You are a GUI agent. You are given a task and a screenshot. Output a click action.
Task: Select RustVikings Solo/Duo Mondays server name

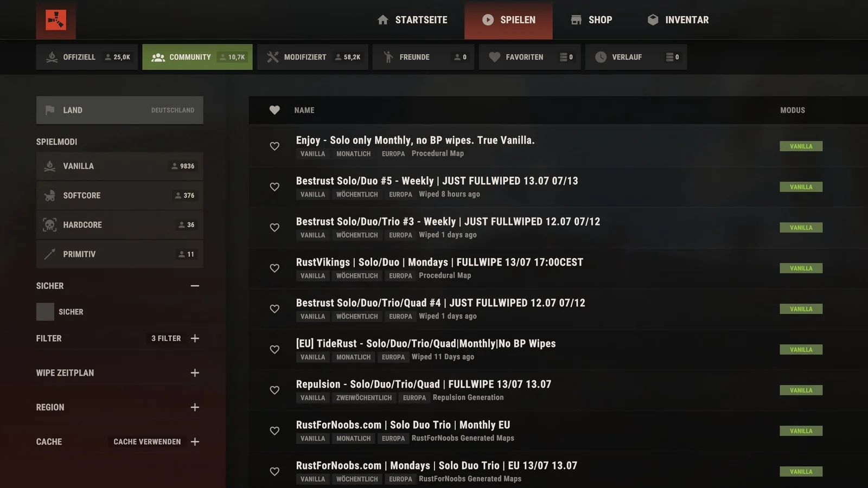coord(439,262)
